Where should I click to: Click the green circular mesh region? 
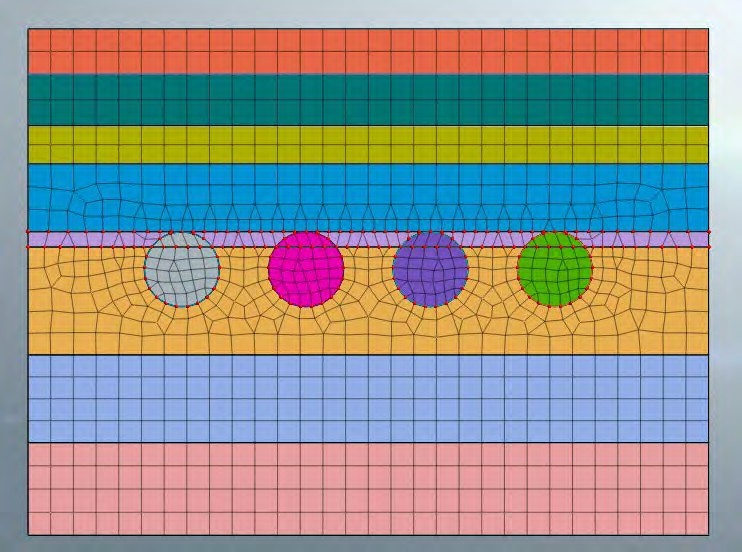point(555,269)
